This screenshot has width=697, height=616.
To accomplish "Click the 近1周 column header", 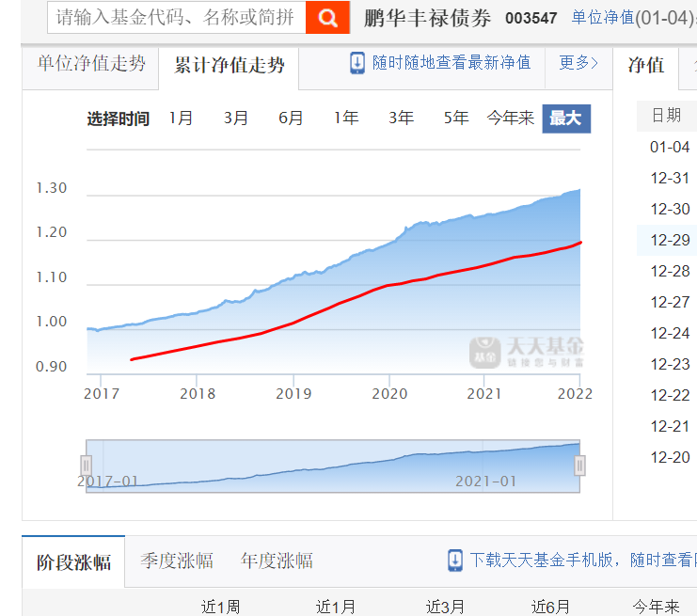I will coord(220,607).
